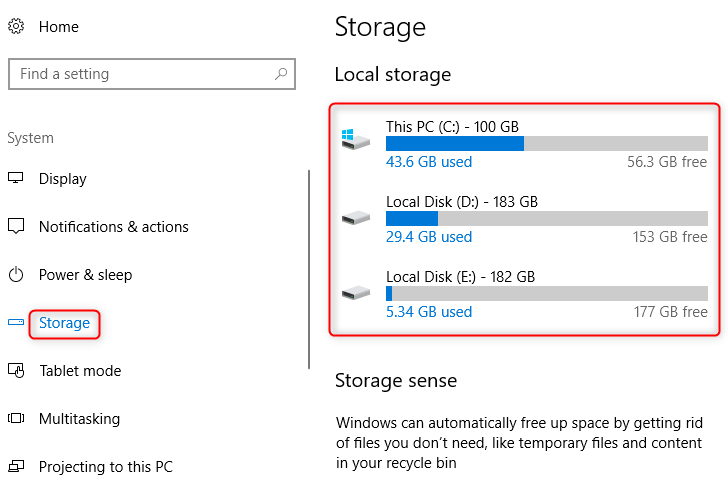Go to the Home settings page
728x479 pixels.
point(58,27)
